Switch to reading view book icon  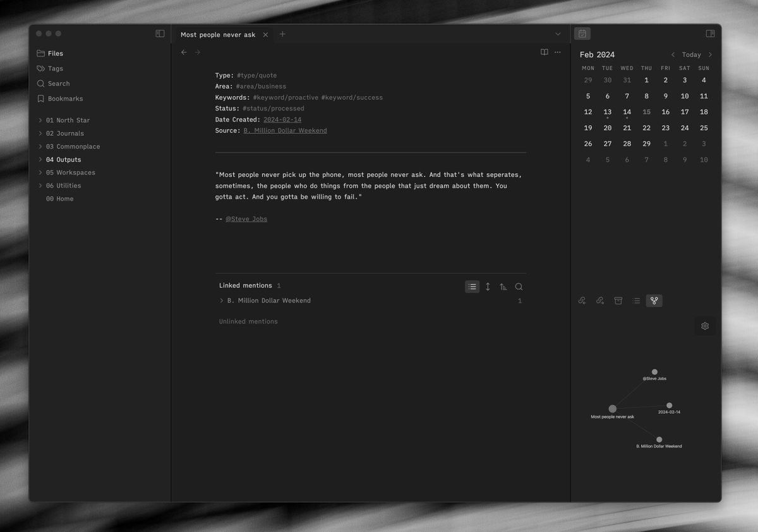pyautogui.click(x=544, y=52)
